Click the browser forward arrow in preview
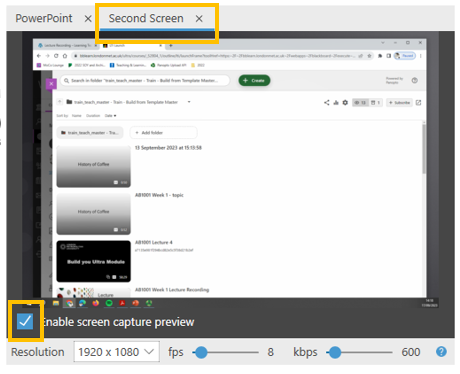This screenshot has width=460, height=374. coord(47,56)
